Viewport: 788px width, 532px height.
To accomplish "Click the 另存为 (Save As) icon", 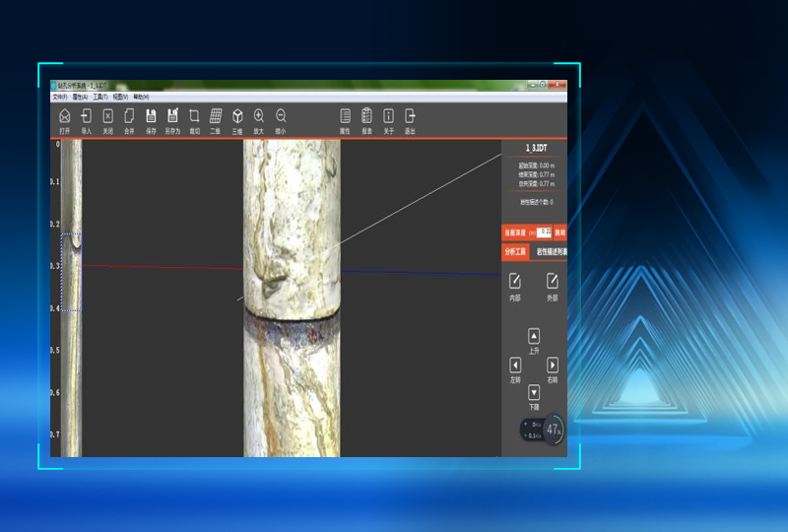I will coord(172,116).
